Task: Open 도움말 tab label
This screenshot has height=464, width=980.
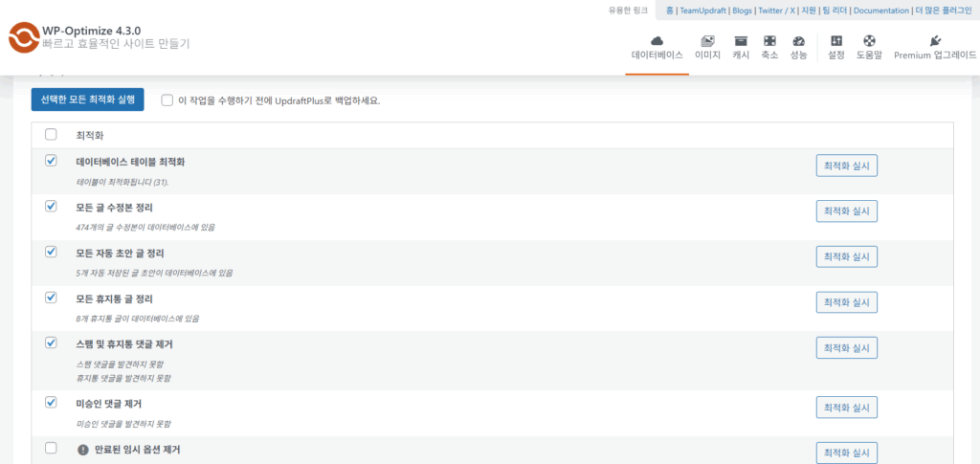Action: tap(869, 55)
